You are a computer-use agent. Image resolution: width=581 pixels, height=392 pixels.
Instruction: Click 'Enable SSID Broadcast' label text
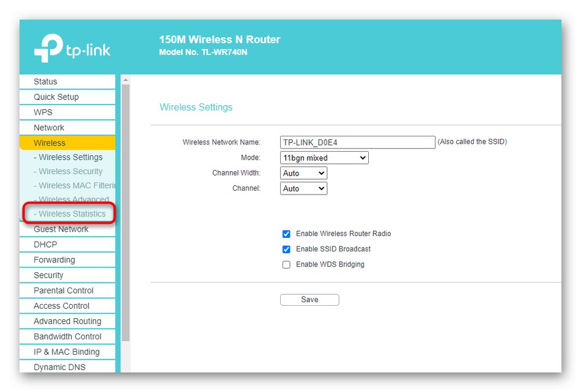click(333, 249)
